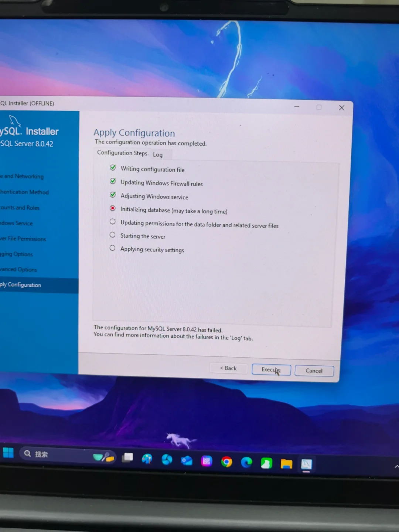Open the blue pinwheel app on the taskbar
399x532 pixels.
(167, 460)
